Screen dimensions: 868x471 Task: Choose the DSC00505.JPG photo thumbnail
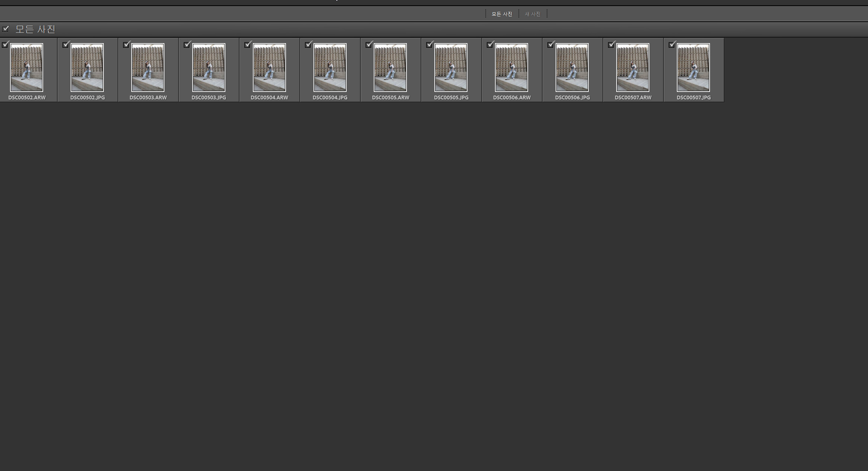coord(451,67)
